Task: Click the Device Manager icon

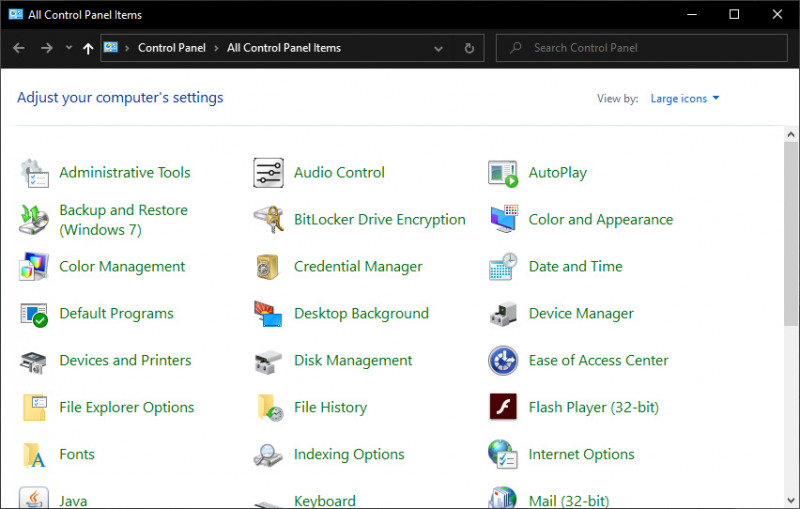Action: pos(503,314)
